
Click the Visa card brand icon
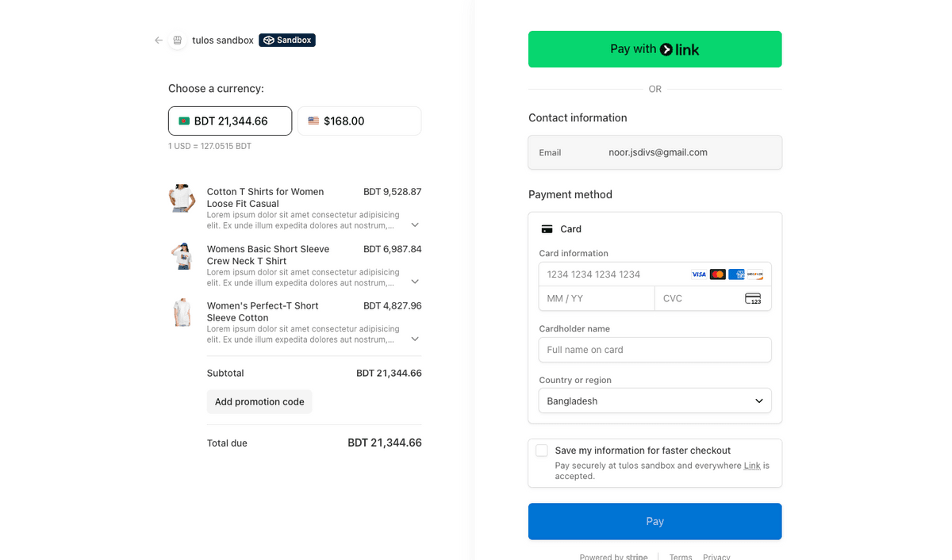[699, 274]
